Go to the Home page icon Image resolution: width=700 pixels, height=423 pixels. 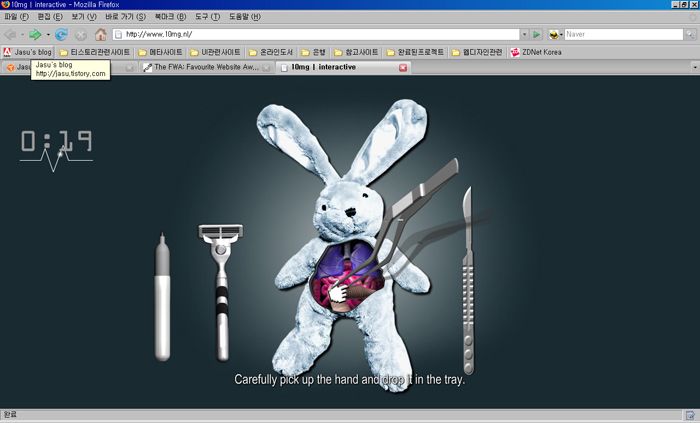point(100,34)
